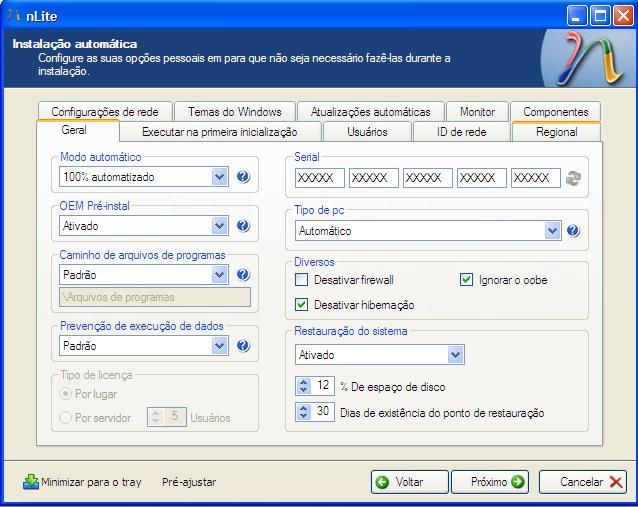Click the Cancelar button
Viewport: 638px width, 507px height.
pyautogui.click(x=583, y=482)
